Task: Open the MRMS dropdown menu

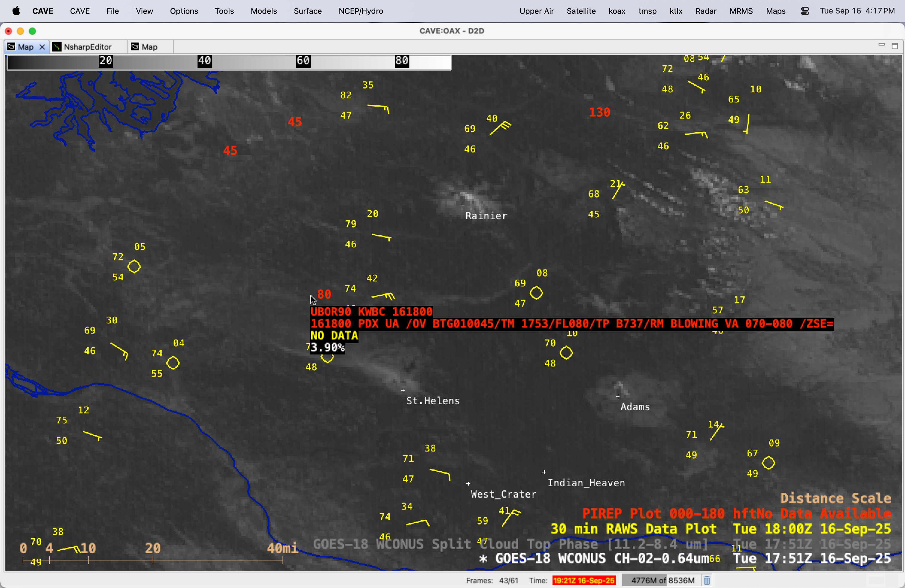Action: 741,11
